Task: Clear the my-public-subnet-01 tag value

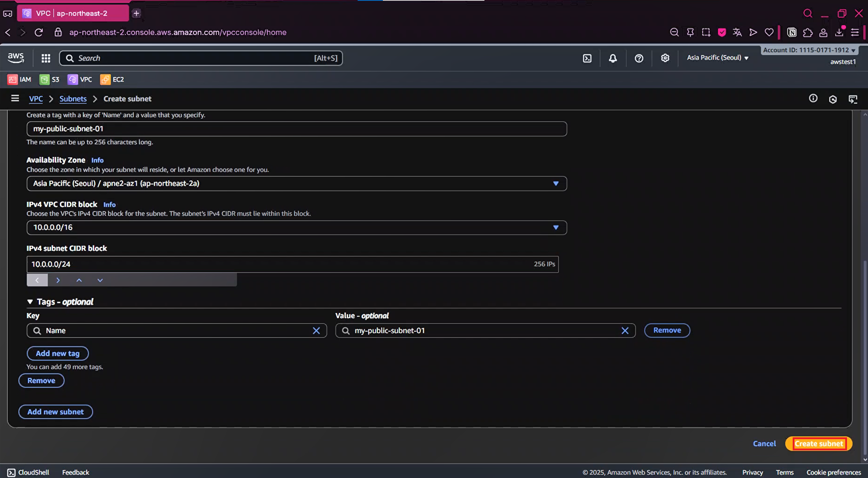Action: (625, 330)
